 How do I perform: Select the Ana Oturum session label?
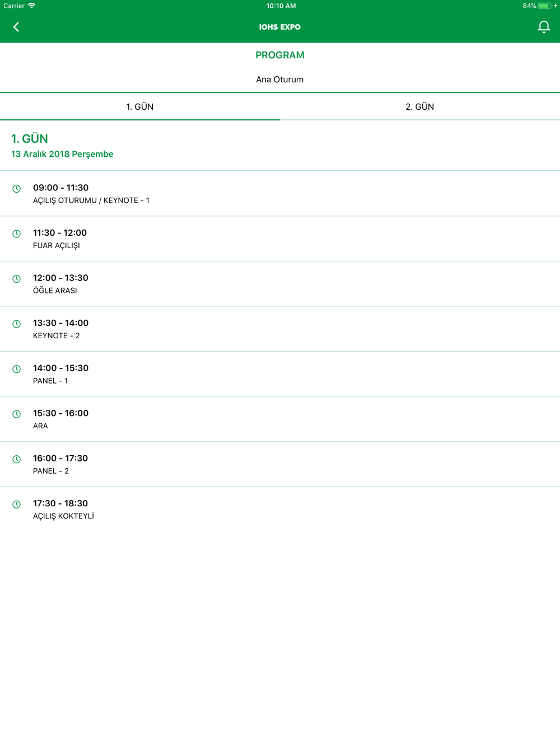[280, 80]
